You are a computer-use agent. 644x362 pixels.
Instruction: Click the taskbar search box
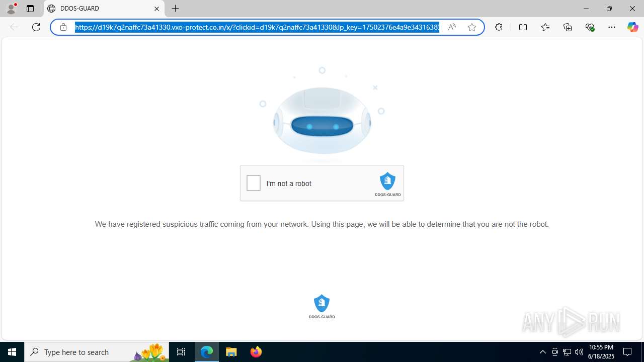pos(97,352)
